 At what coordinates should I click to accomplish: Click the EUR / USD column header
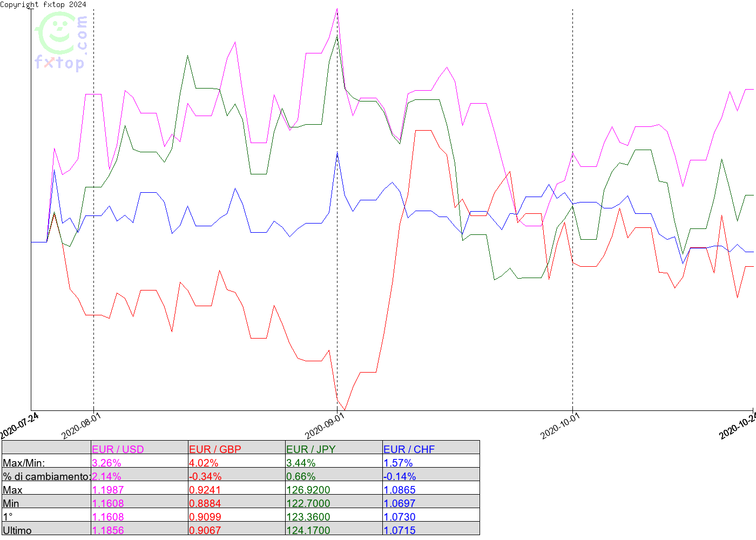pos(118,449)
